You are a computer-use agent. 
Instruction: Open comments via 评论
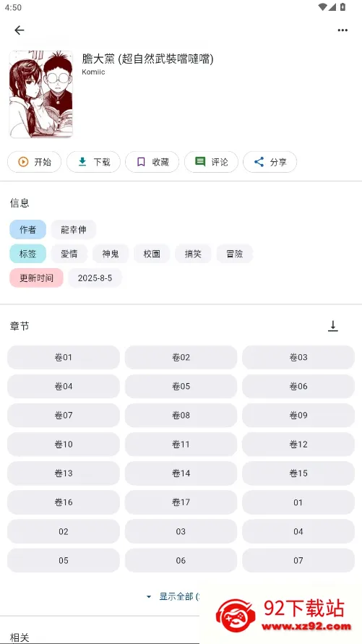(x=212, y=162)
